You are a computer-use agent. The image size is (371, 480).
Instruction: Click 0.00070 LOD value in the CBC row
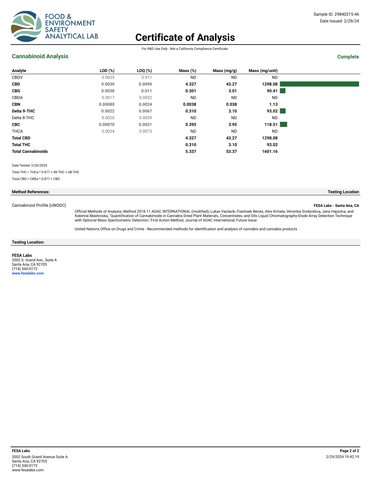[107, 124]
